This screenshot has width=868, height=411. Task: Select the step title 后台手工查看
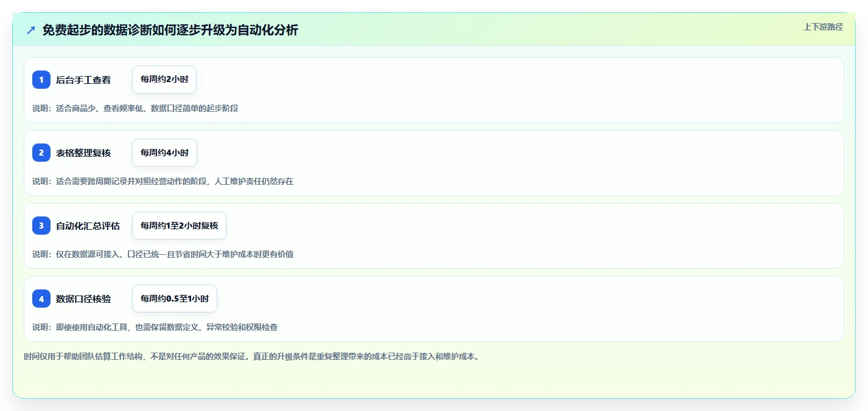pos(83,80)
